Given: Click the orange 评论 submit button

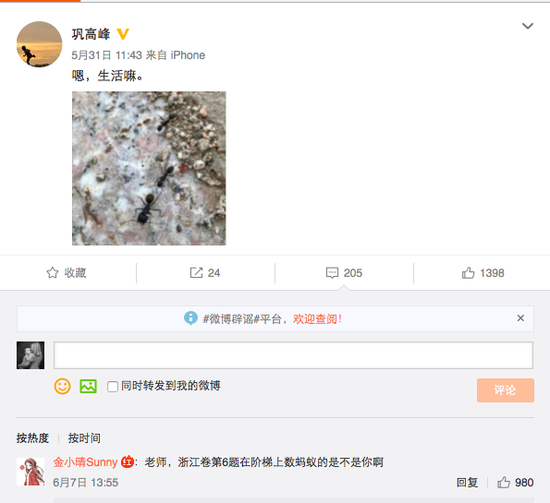Looking at the screenshot, I should tap(505, 390).
